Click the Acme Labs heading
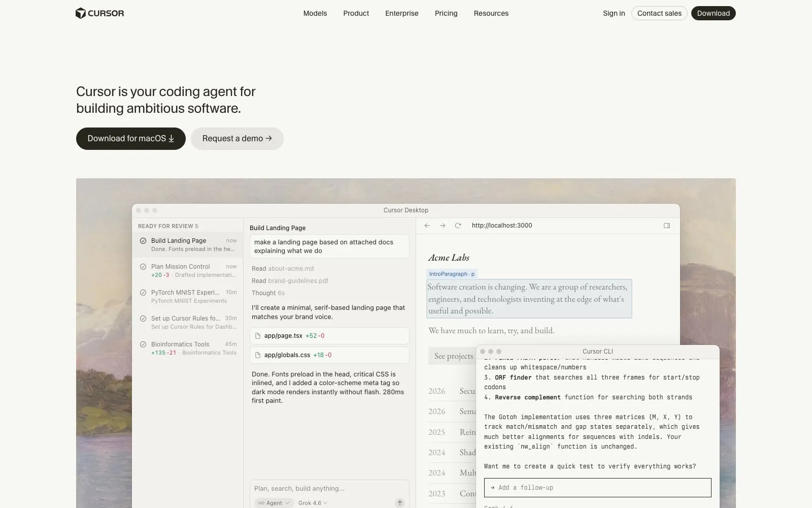 click(x=449, y=258)
